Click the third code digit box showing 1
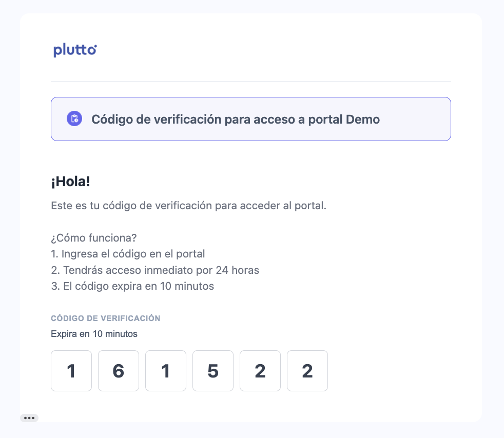 [166, 371]
